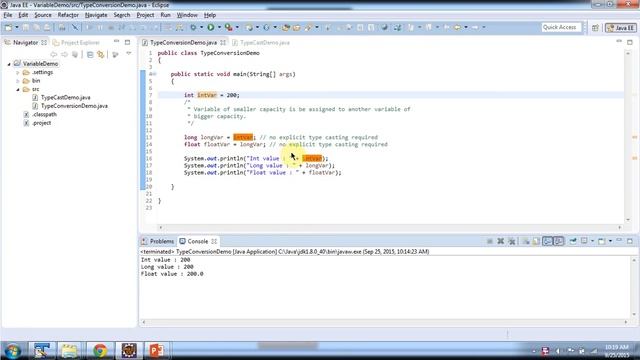Open the Display Selected Console dropdown
This screenshot has height=360, width=640.
(592, 241)
